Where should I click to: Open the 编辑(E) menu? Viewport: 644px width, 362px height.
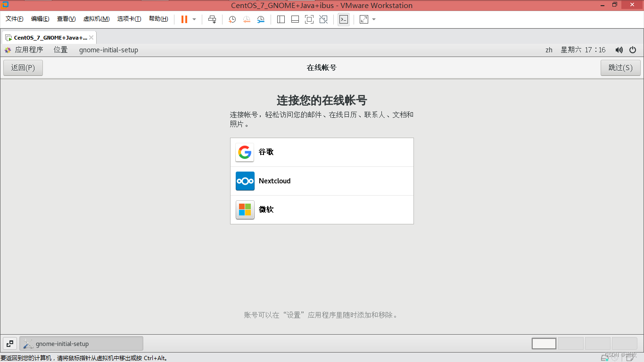(x=40, y=19)
